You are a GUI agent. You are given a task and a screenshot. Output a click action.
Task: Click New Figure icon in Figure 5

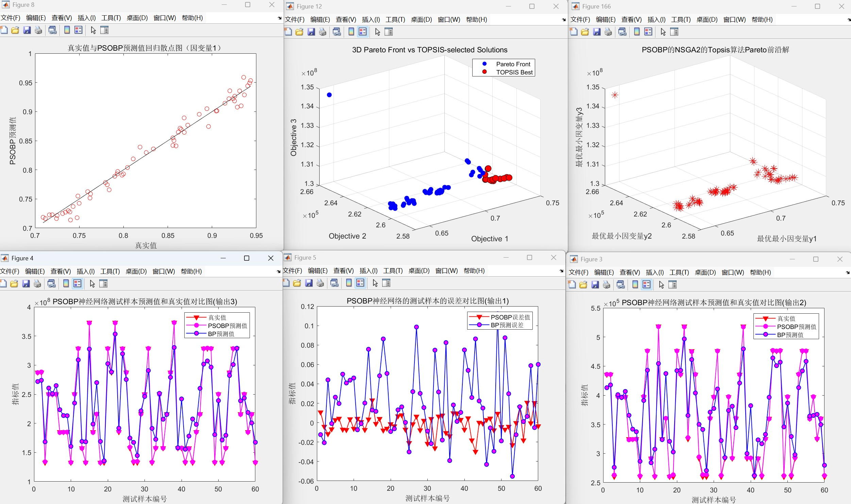pos(286,283)
